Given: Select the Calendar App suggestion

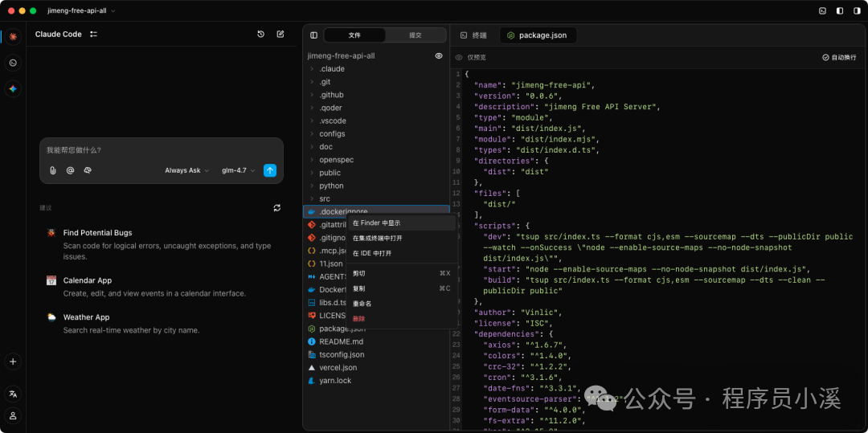Looking at the screenshot, I should 162,287.
